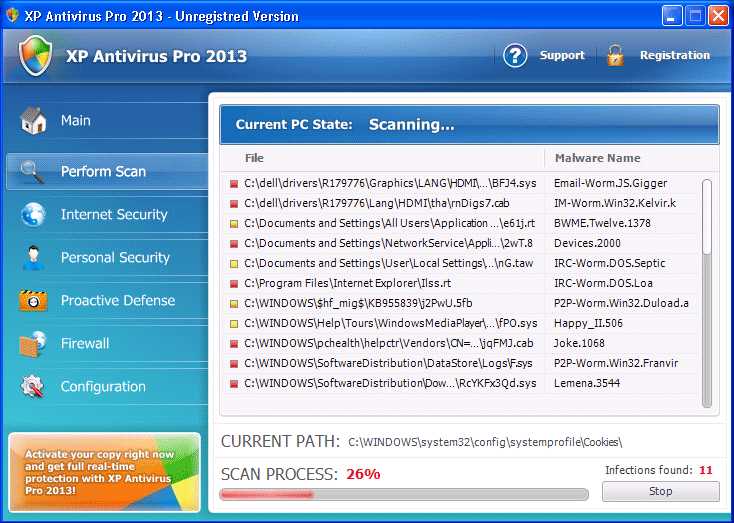This screenshot has height=523, width=734.
Task: Click the magnifying glass Perform Scan icon
Action: (x=33, y=172)
